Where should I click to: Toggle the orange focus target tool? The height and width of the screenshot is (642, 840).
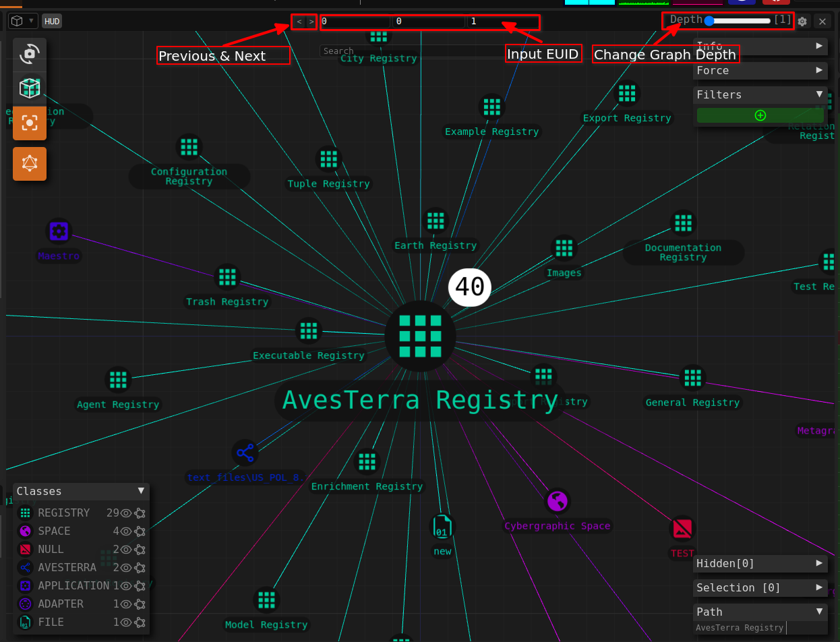(30, 123)
